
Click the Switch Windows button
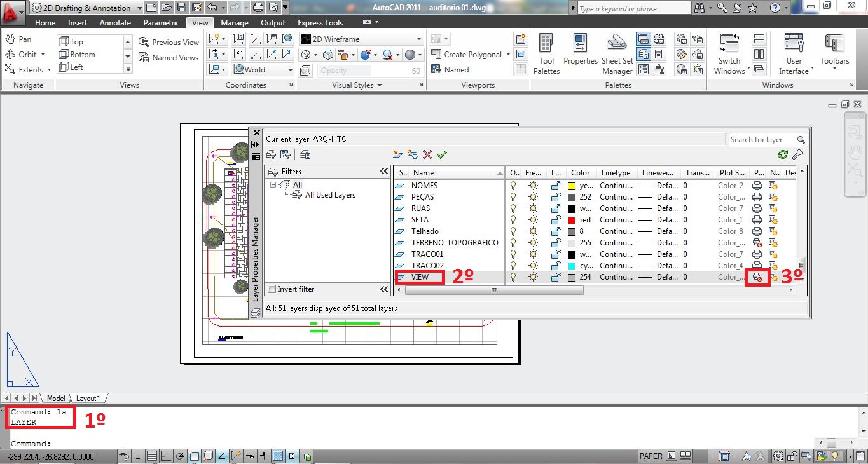coord(729,54)
